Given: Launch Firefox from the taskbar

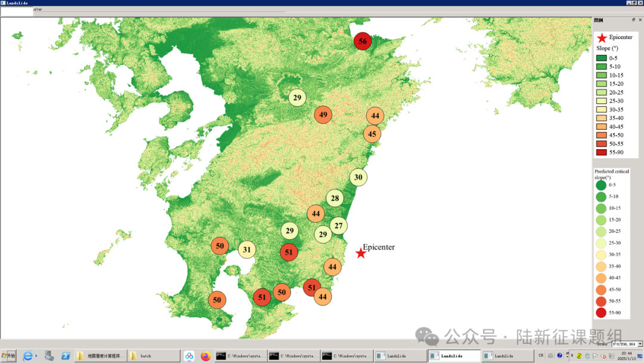Looking at the screenshot, I should point(206,356).
